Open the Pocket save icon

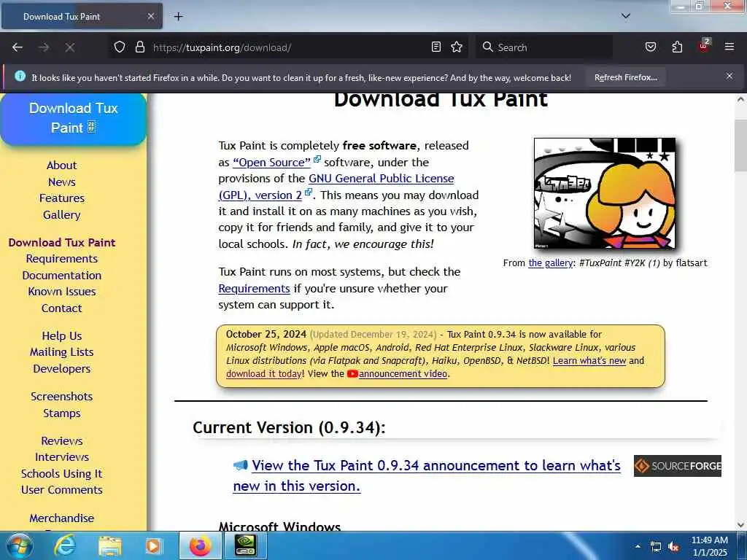click(650, 47)
